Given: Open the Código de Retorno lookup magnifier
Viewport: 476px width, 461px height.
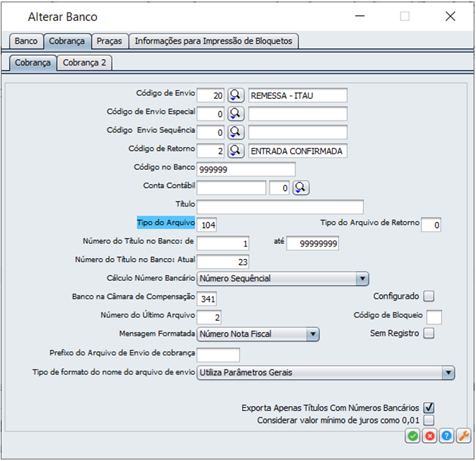Looking at the screenshot, I should (x=236, y=151).
